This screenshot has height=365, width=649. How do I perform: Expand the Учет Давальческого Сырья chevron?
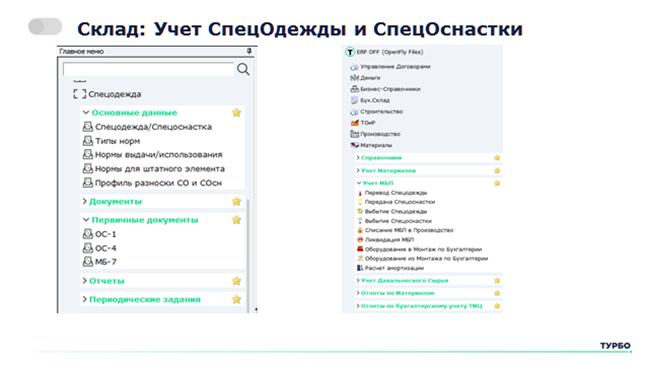(358, 281)
